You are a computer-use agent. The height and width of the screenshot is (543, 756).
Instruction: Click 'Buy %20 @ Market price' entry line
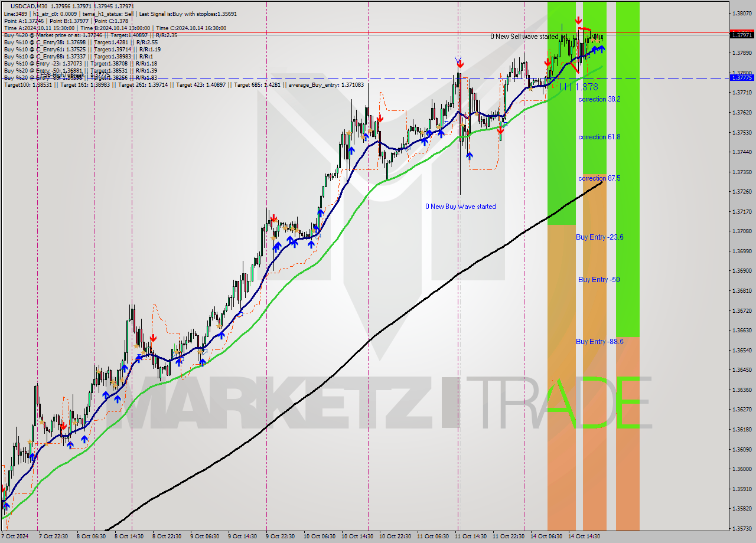(x=90, y=35)
